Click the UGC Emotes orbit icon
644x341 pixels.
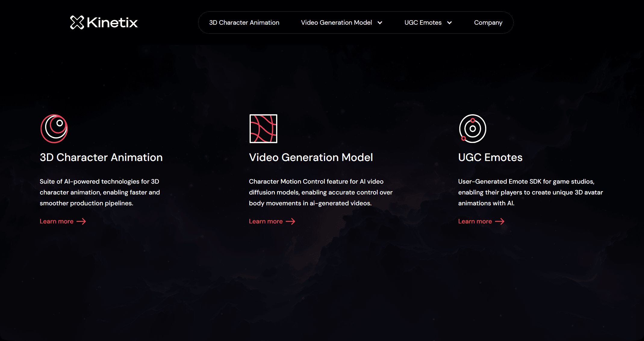472,129
